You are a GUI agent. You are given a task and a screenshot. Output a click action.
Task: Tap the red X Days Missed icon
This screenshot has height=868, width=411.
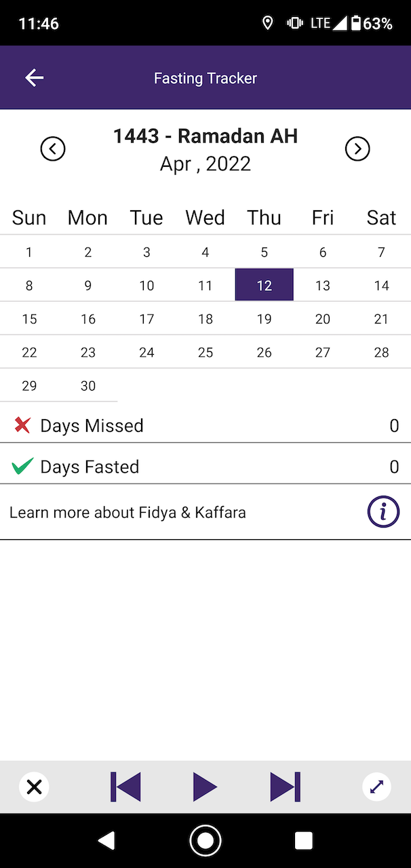point(22,425)
